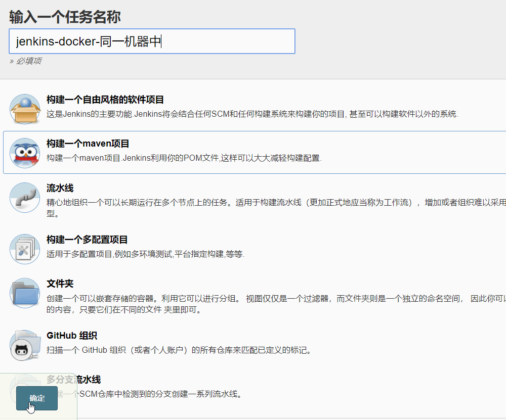Image resolution: width=506 pixels, height=420 pixels.
Task: Click the multibranch SCM description text
Action: point(145,394)
